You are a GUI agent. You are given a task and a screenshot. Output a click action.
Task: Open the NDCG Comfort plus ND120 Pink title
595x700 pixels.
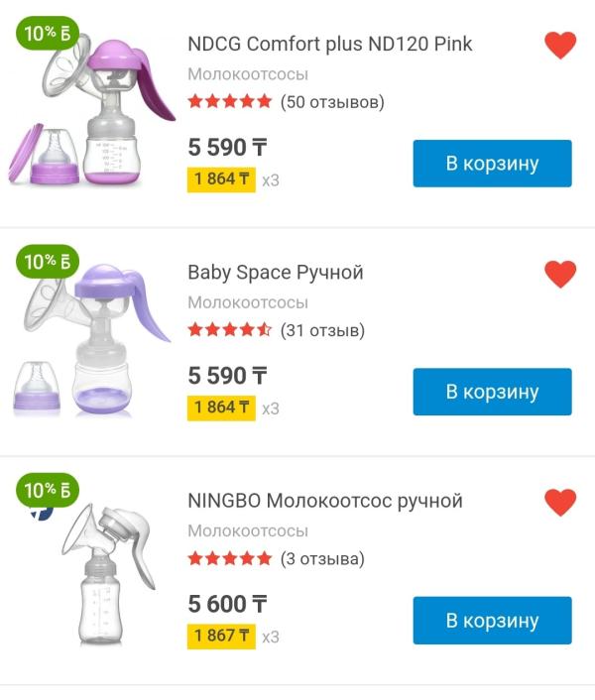tap(329, 45)
